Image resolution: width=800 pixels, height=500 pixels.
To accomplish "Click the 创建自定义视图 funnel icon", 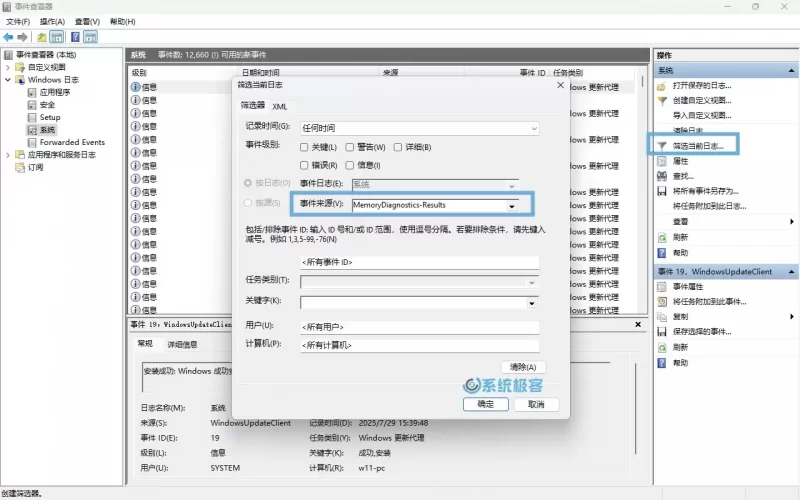I will pyautogui.click(x=661, y=101).
